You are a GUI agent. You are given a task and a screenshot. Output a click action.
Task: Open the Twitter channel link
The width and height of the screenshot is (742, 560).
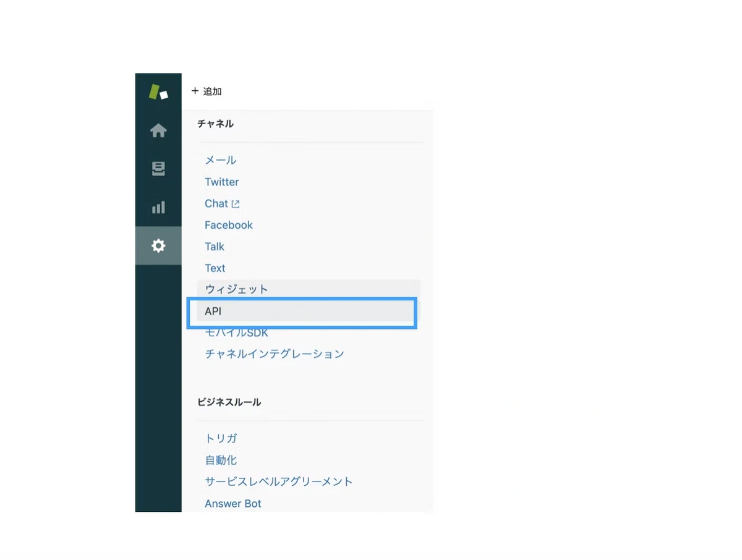click(x=222, y=182)
